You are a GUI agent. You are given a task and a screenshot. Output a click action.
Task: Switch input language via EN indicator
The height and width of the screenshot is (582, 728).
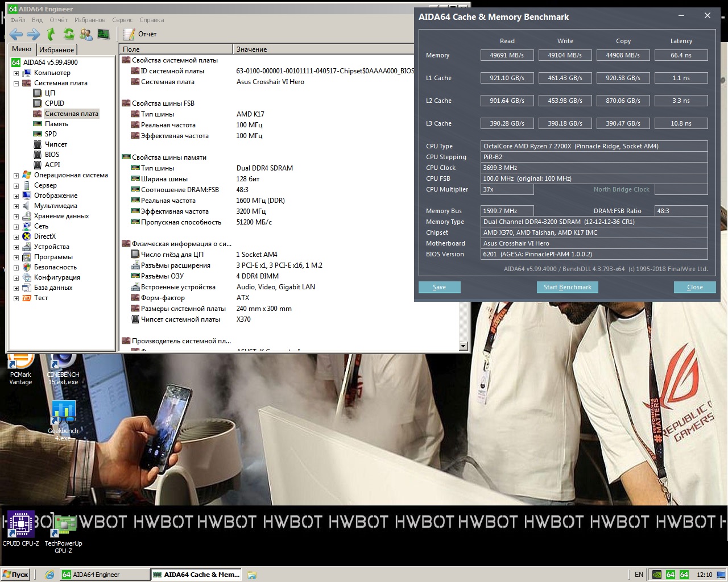click(639, 575)
